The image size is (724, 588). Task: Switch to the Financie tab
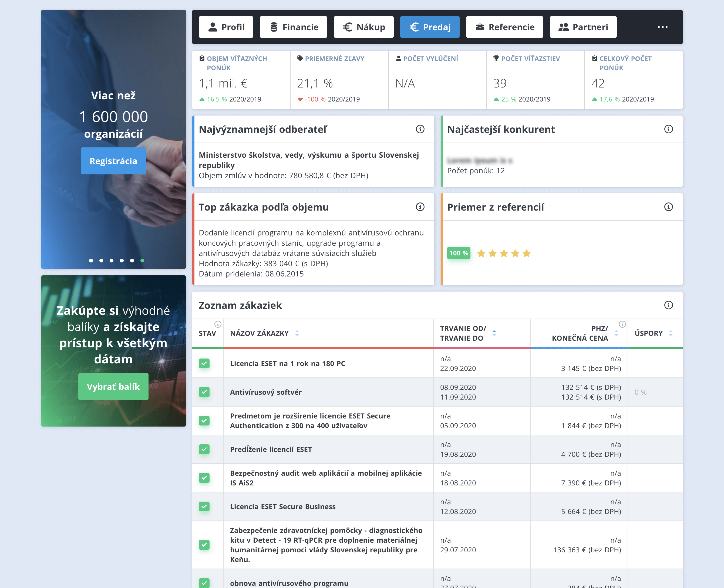293,27
